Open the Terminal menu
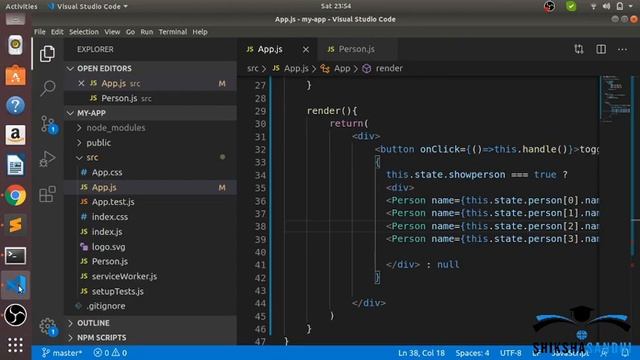Image resolution: width=640 pixels, height=360 pixels. [x=173, y=32]
